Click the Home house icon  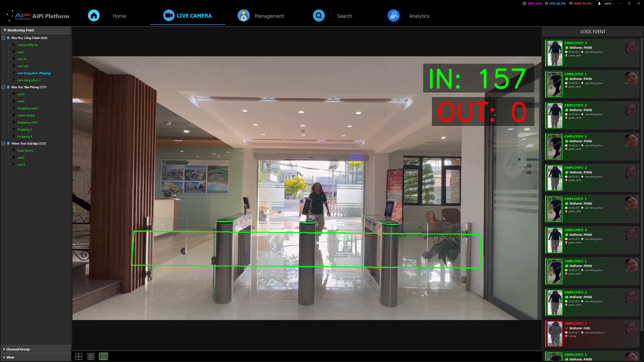click(x=94, y=16)
